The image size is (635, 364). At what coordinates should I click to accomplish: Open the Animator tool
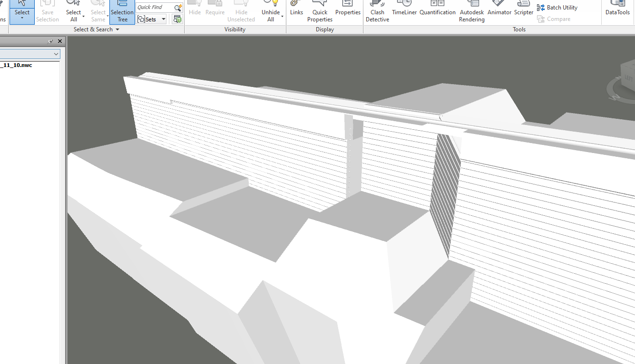click(x=499, y=9)
